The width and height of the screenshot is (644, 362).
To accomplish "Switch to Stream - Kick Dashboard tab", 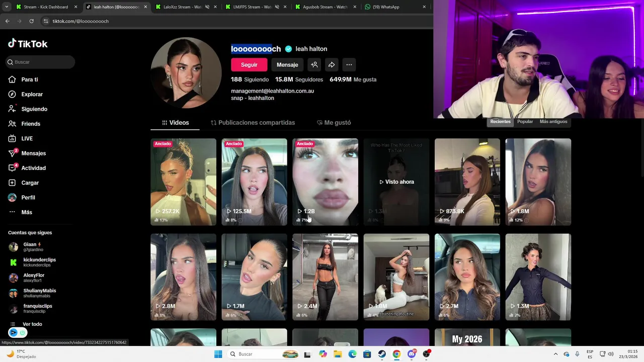I will (46, 7).
